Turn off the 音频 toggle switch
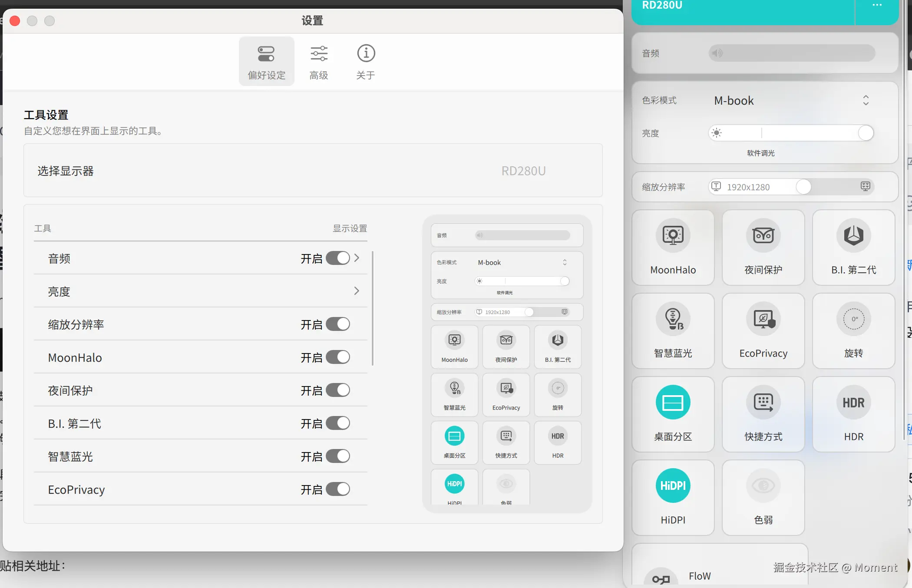Screen dimensions: 912x588 pyautogui.click(x=338, y=258)
